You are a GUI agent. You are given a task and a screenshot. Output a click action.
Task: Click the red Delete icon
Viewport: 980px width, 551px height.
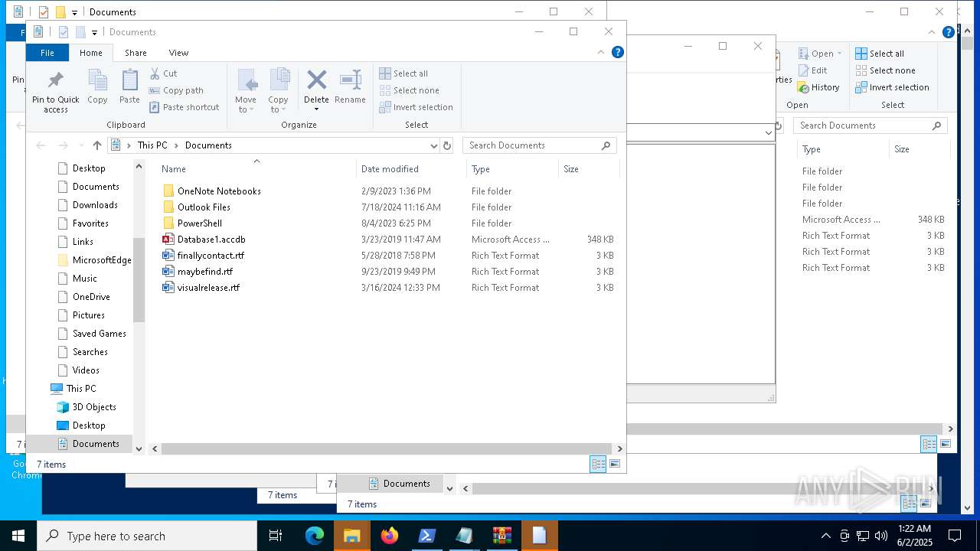click(316, 80)
